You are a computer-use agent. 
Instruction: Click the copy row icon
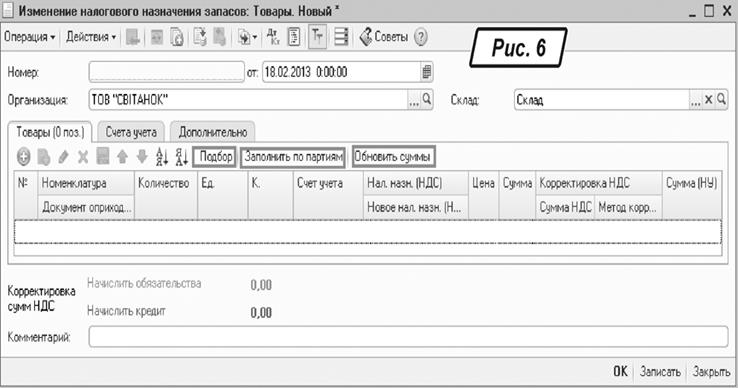point(44,157)
